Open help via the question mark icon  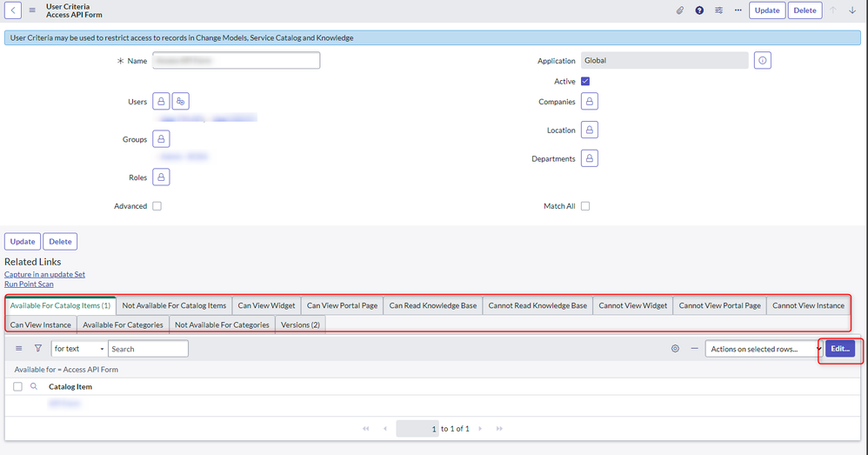(x=699, y=10)
